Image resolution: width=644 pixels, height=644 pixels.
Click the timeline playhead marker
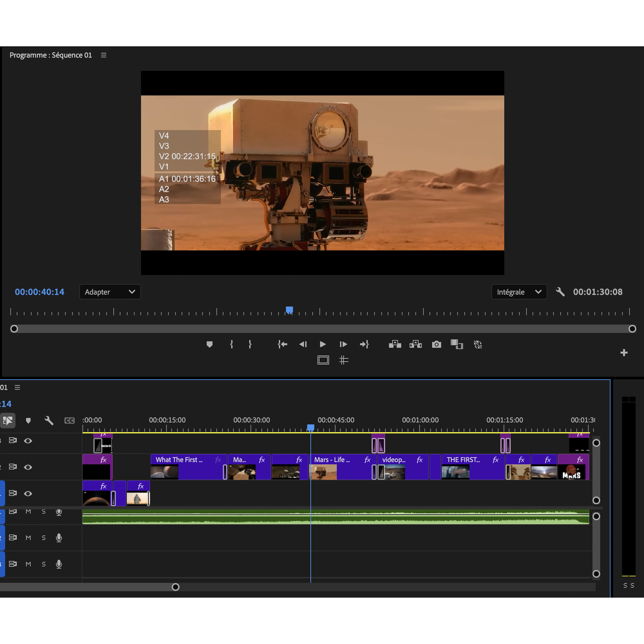click(311, 428)
